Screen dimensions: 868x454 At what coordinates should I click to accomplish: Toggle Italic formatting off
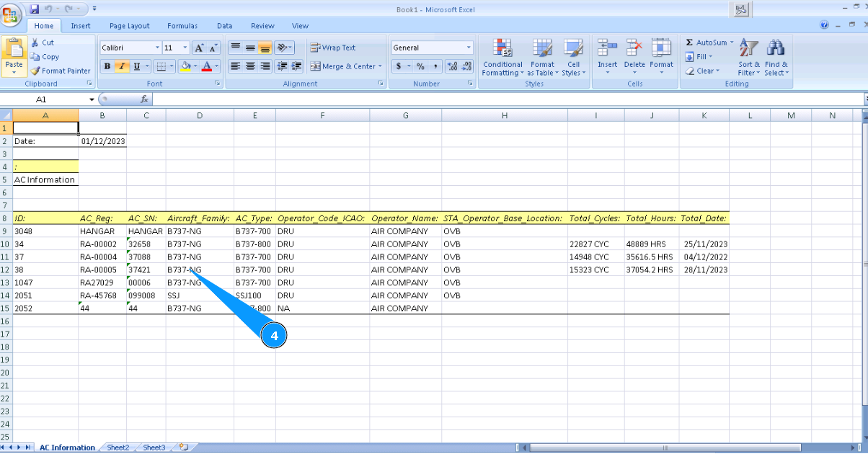pyautogui.click(x=122, y=66)
